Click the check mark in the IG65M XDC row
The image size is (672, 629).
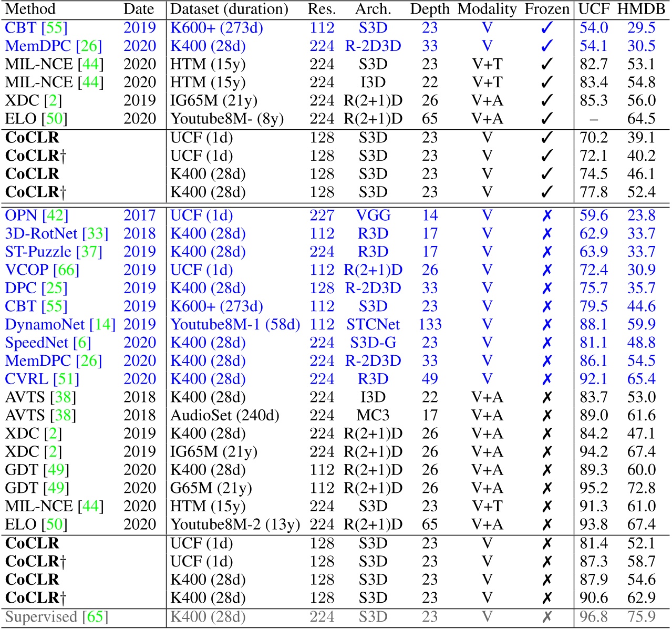547,100
